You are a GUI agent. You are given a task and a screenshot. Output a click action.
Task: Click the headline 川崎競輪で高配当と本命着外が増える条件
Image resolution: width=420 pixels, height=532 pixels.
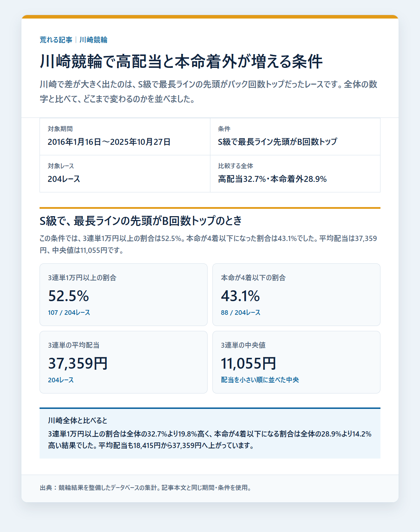pos(181,61)
